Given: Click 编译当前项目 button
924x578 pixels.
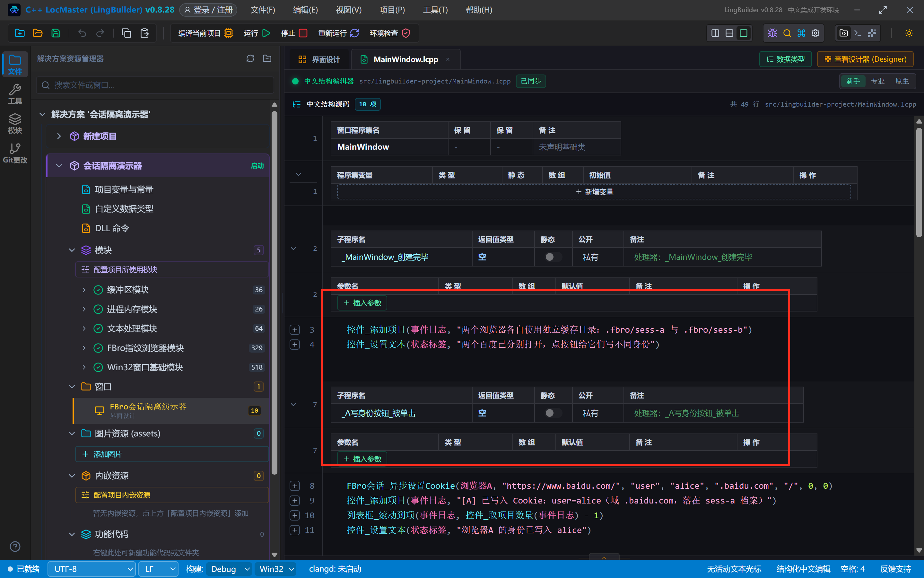Looking at the screenshot, I should point(205,33).
